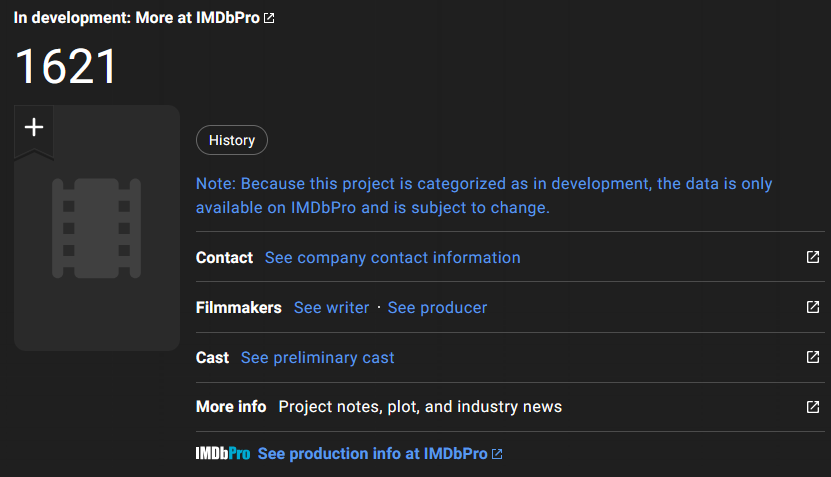Open 'In development: More at IMDbPro' link
831x477 pixels.
coord(144,17)
